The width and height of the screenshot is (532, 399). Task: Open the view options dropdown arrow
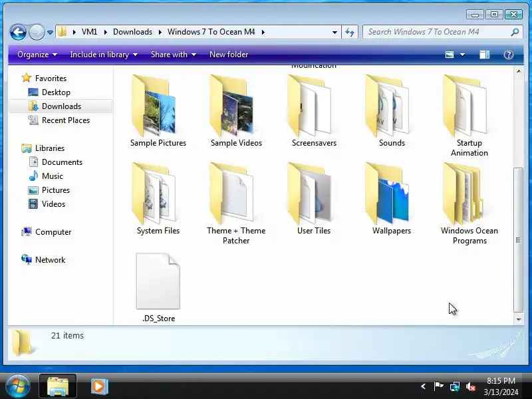[x=462, y=55]
